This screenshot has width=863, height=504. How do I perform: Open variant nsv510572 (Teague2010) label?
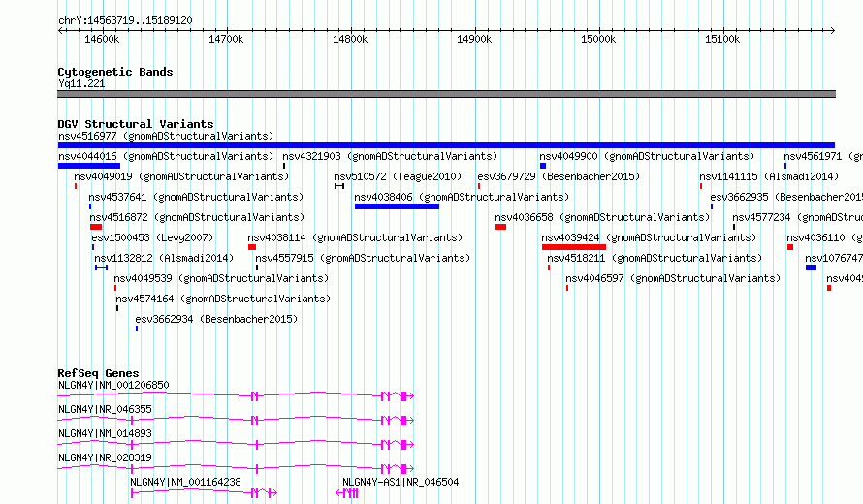coord(398,176)
